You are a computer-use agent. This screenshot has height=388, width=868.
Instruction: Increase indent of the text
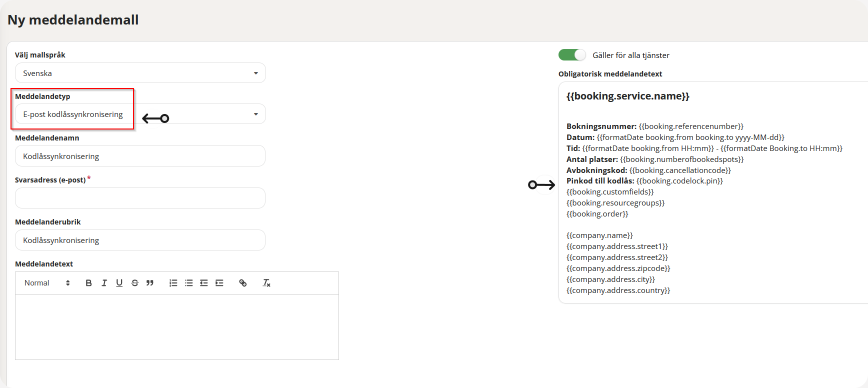pyautogui.click(x=219, y=283)
